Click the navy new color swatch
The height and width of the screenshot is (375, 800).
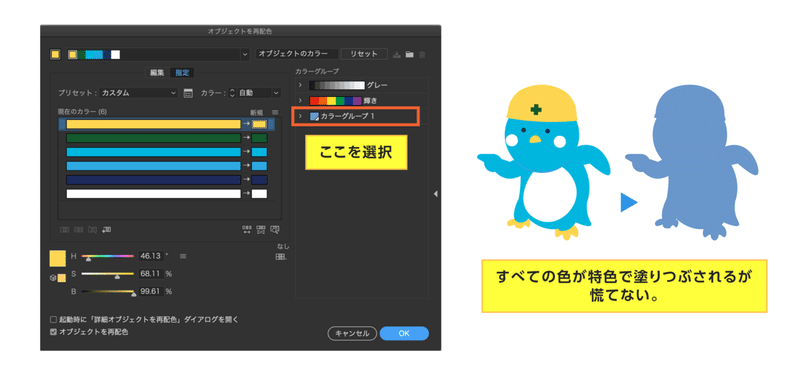259,180
